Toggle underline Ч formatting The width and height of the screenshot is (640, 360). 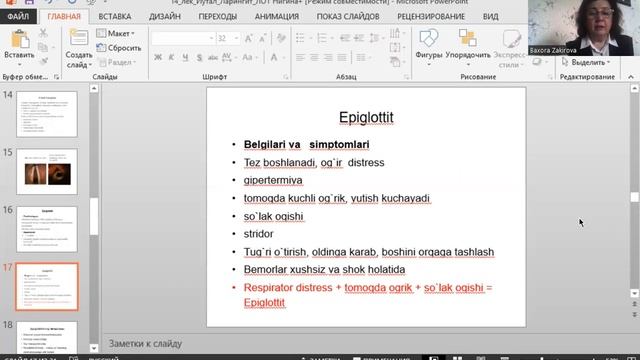[x=185, y=58]
